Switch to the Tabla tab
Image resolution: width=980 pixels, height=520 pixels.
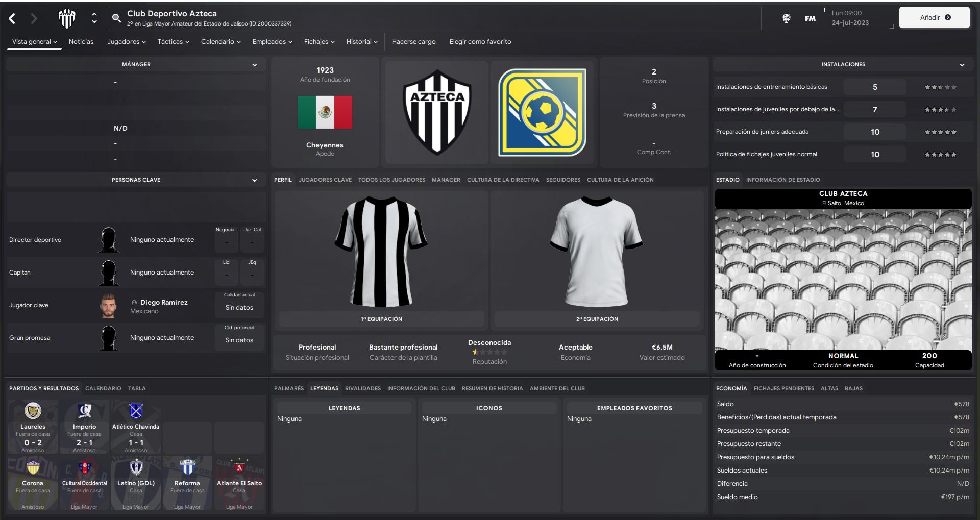click(x=137, y=388)
